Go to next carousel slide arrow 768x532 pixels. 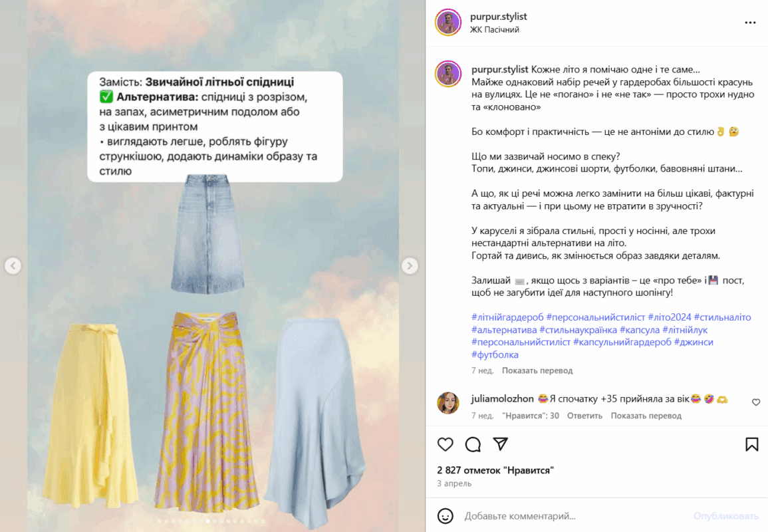click(410, 265)
